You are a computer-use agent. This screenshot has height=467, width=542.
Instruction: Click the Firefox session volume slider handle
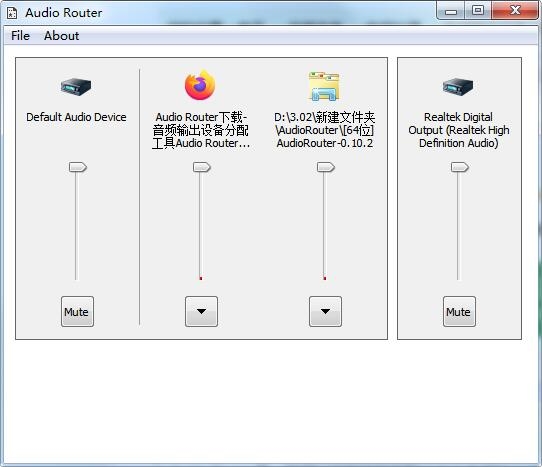tap(202, 167)
